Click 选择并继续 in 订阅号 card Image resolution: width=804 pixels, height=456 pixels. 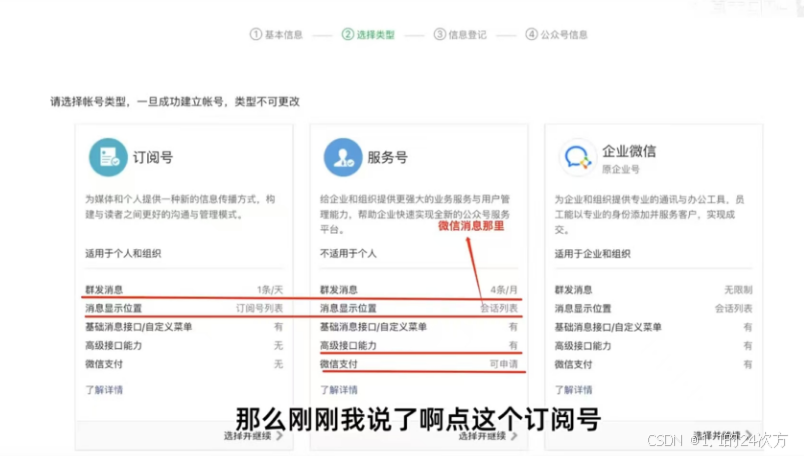point(248,435)
